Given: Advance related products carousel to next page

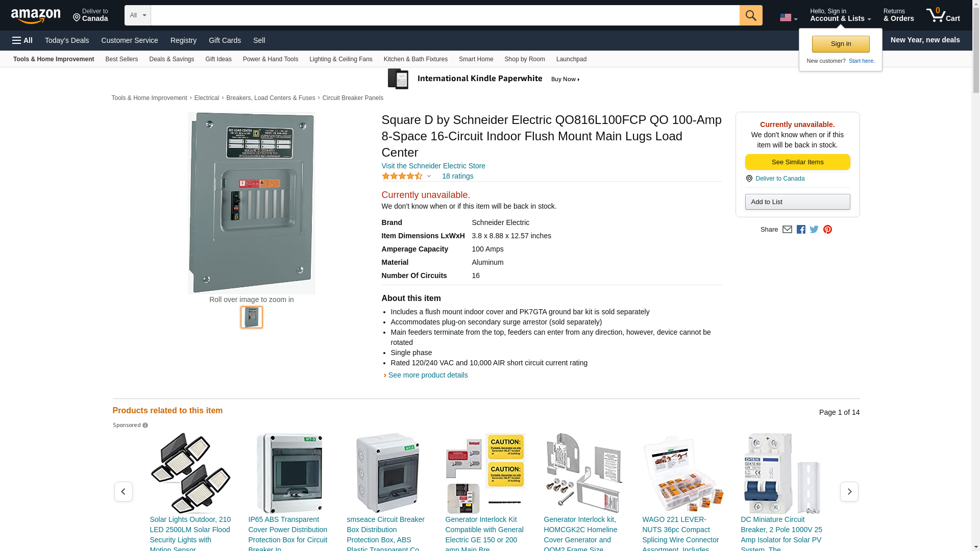Looking at the screenshot, I should [x=849, y=491].
